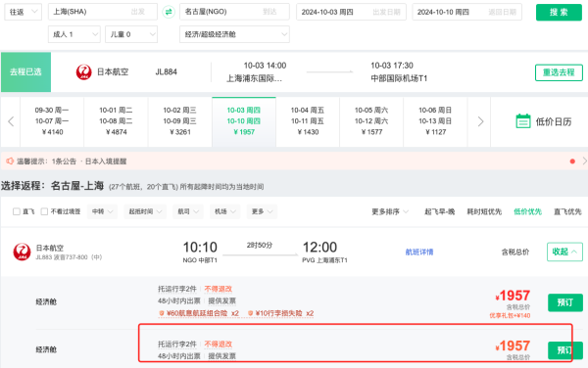This screenshot has height=368, width=588.
Task: Expand the 航司 airline filter
Action: click(188, 211)
